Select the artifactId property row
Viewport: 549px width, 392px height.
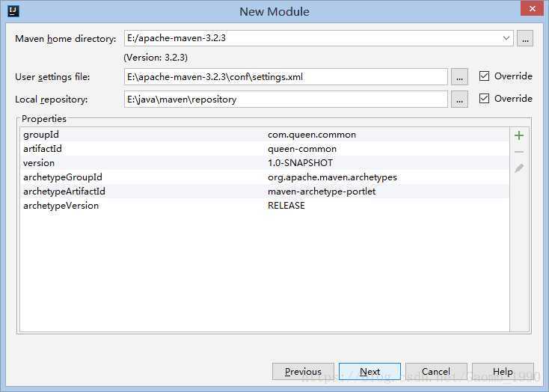[x=264, y=149]
